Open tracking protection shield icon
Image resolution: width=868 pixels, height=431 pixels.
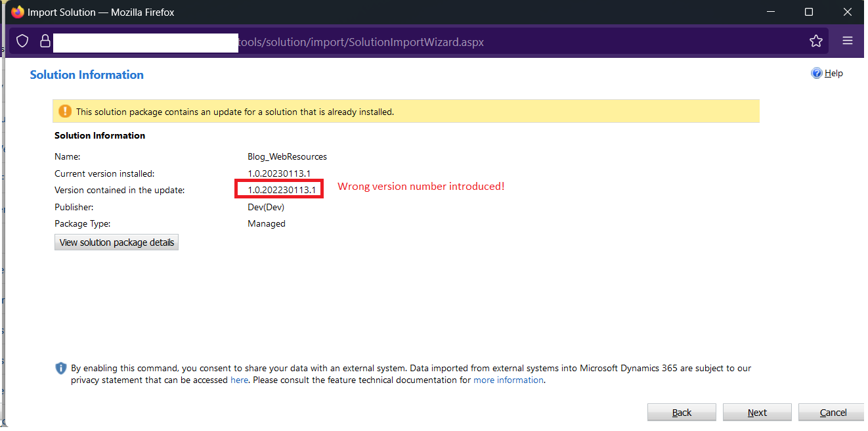(x=22, y=41)
